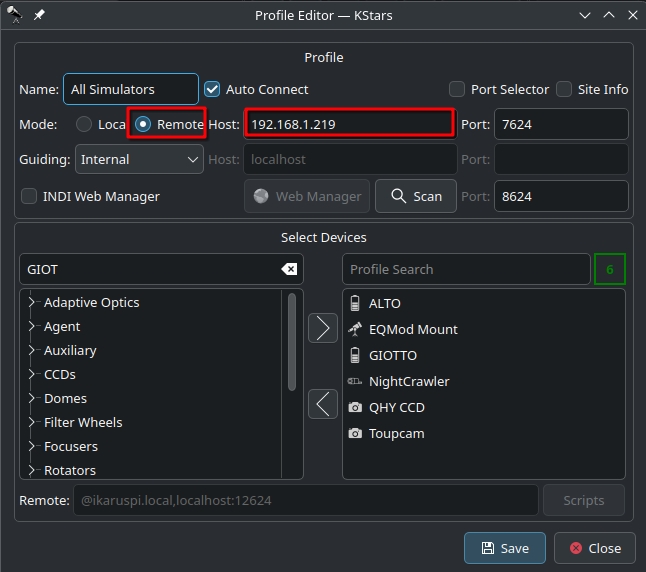Open the Guiding Internal dropdown
Viewport: 646px width, 572px height.
(139, 159)
